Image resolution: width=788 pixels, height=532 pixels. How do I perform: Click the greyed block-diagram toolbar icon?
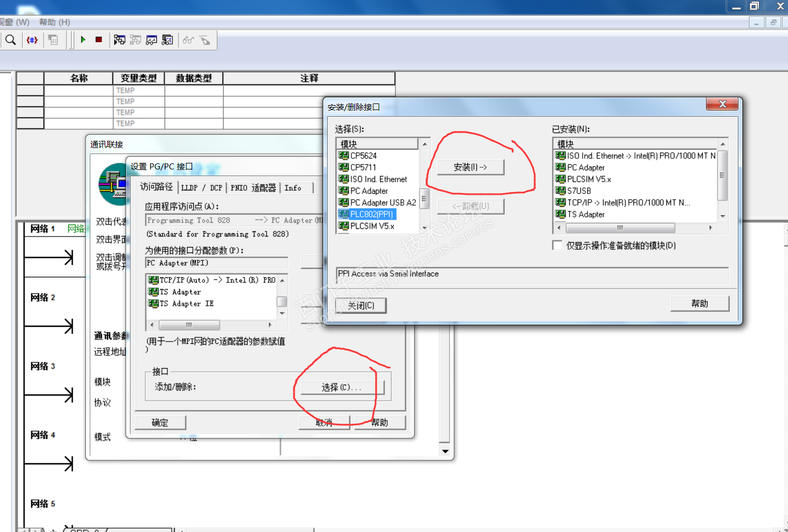click(135, 40)
